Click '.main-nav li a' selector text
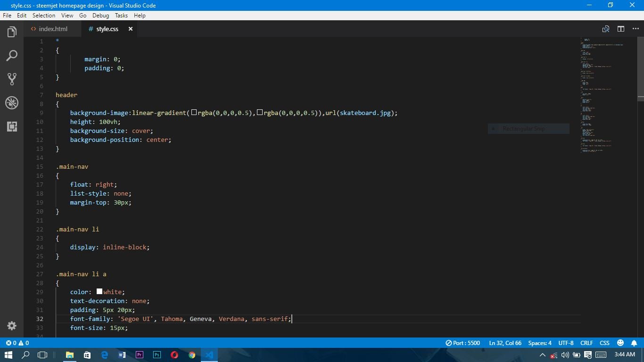Screen dimensions: 644x362 pyautogui.click(x=81, y=274)
